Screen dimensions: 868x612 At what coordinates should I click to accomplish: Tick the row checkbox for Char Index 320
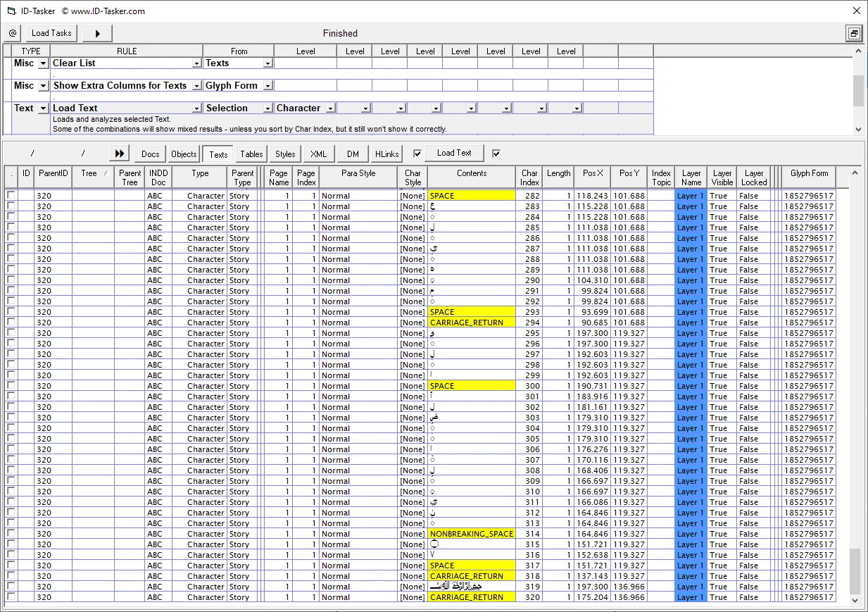(x=11, y=597)
